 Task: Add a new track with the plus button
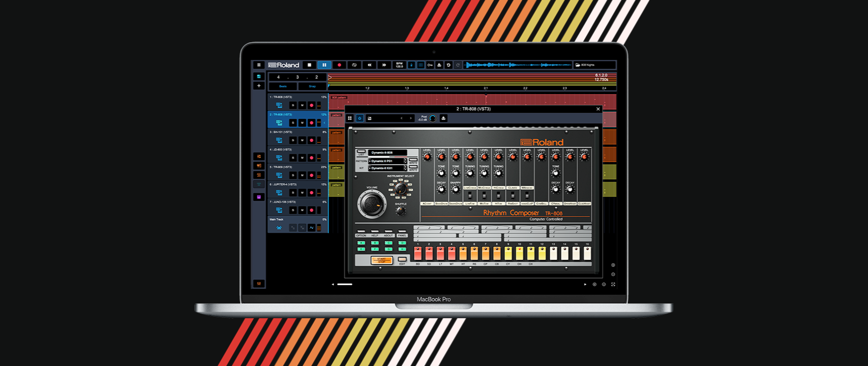coord(259,86)
